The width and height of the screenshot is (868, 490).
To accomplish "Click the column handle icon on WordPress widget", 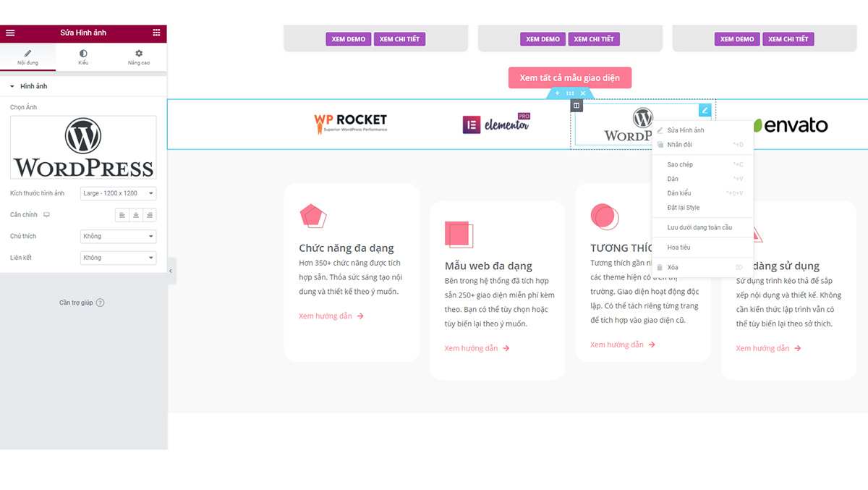I will pyautogui.click(x=576, y=106).
